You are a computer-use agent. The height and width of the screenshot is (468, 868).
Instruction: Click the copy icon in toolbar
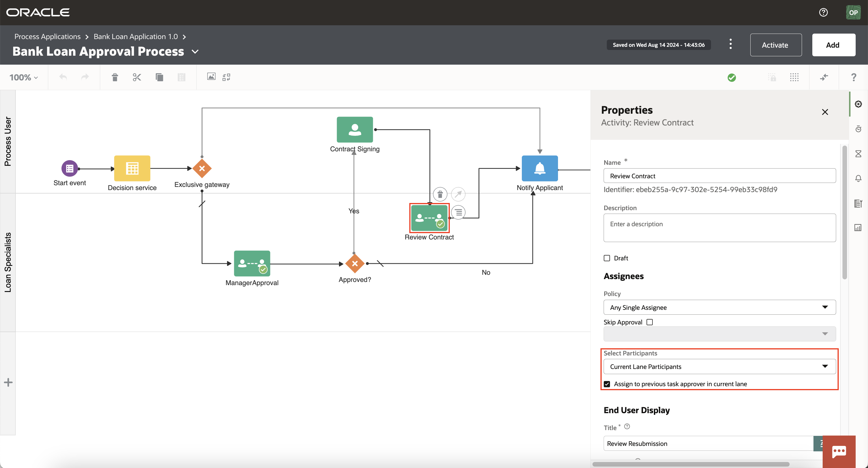click(159, 77)
